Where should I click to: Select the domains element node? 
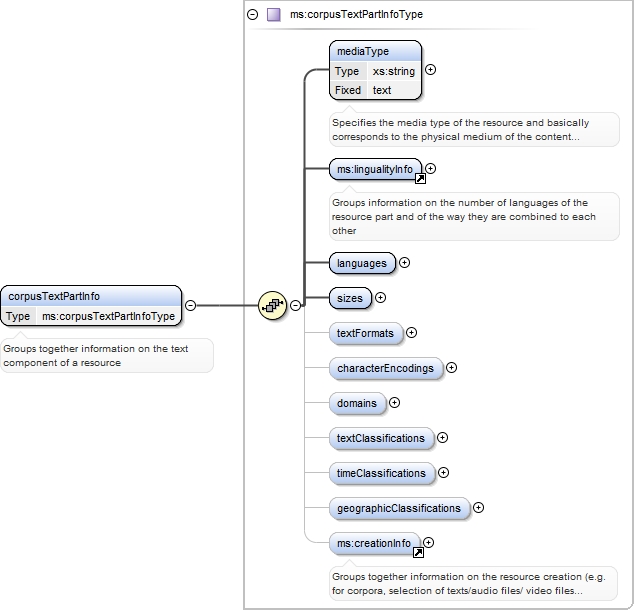357,403
